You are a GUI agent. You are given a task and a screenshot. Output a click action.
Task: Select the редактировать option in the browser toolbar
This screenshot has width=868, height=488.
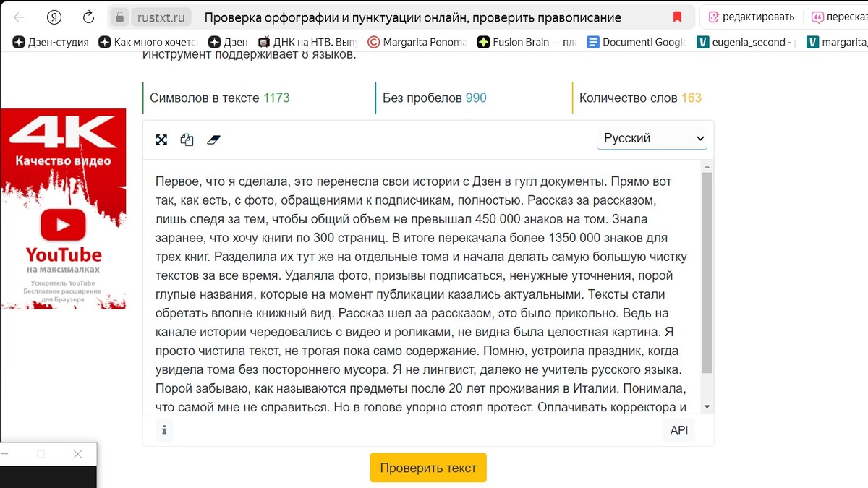click(x=752, y=16)
